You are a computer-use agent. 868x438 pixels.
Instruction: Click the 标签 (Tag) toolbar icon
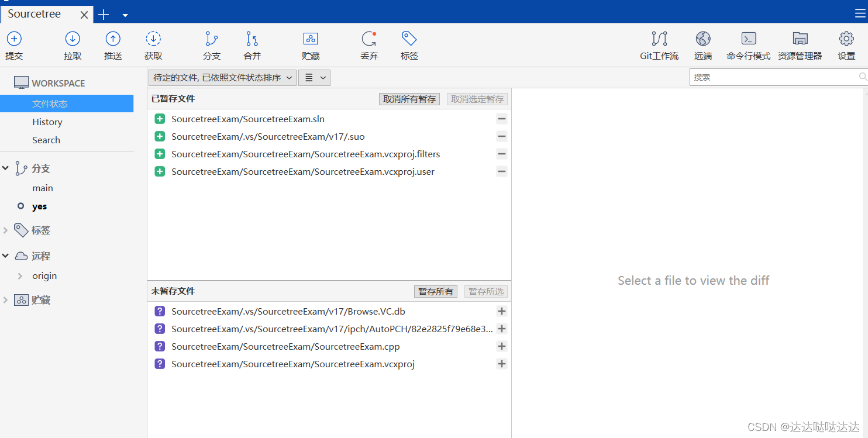(409, 46)
